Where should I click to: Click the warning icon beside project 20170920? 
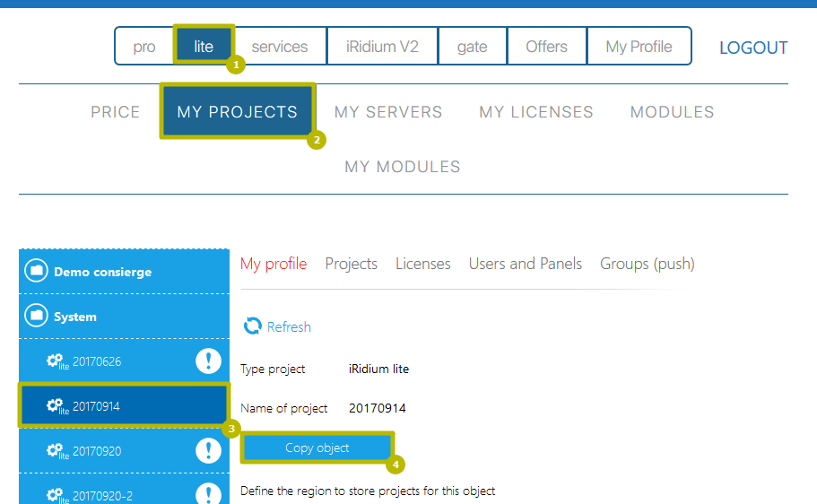click(x=208, y=451)
